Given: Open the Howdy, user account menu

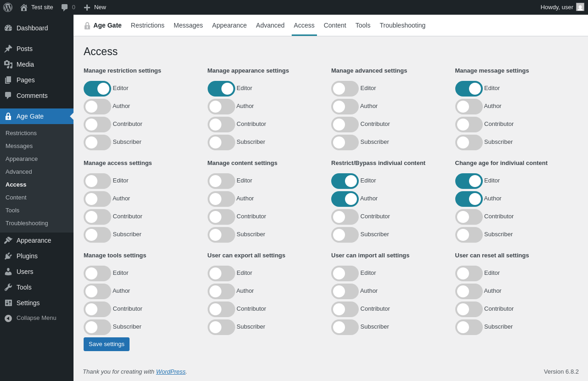Looking at the screenshot, I should tap(562, 7).
